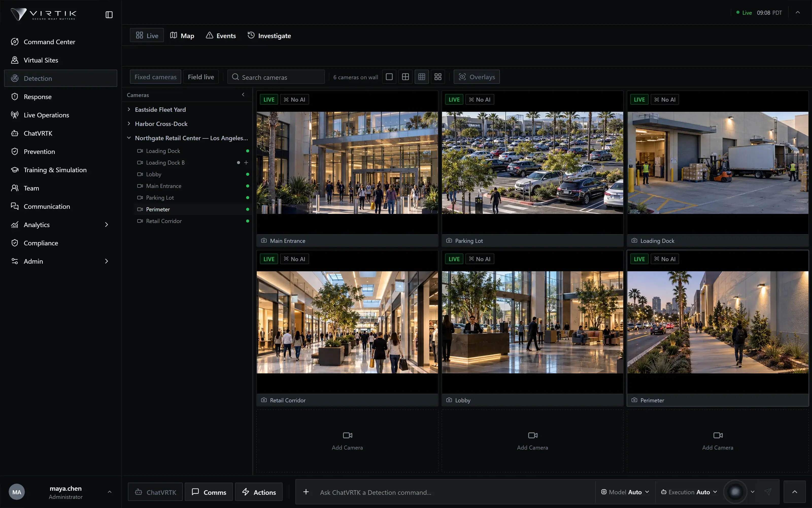Select the 2x2 grid wall layout
812x508 pixels.
[405, 77]
